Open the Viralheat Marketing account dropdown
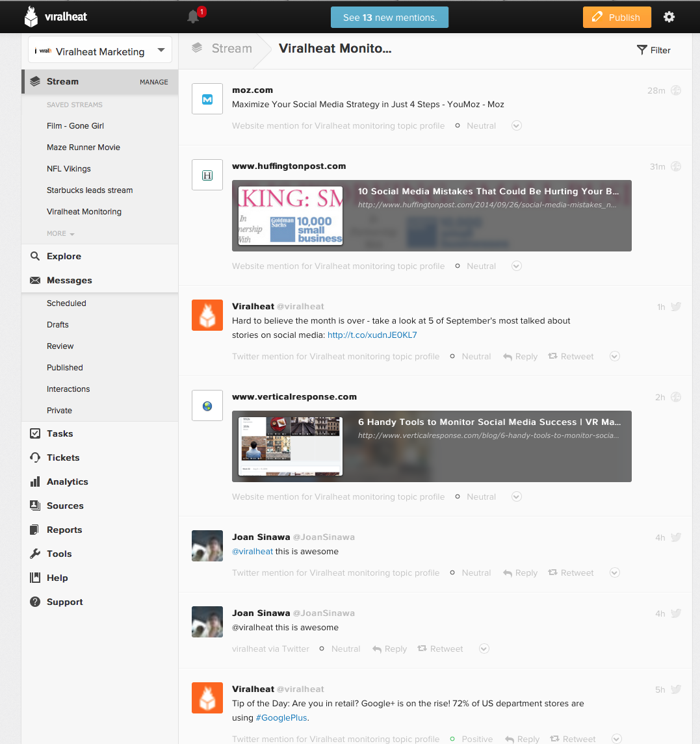Image resolution: width=700 pixels, height=744 pixels. tap(100, 51)
